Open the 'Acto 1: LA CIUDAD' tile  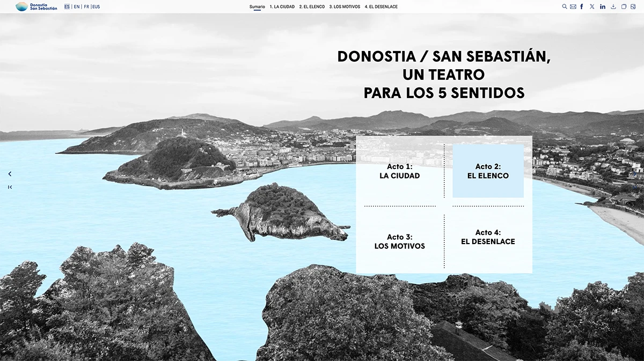[400, 171]
